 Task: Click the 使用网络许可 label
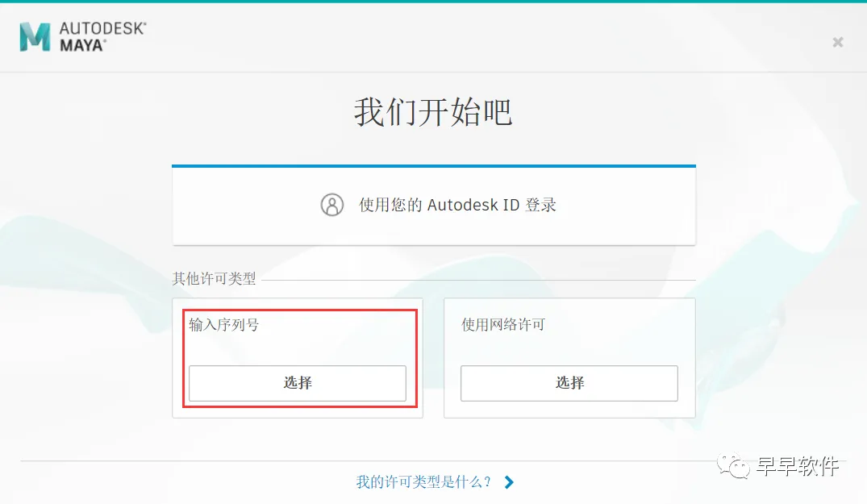coord(503,324)
